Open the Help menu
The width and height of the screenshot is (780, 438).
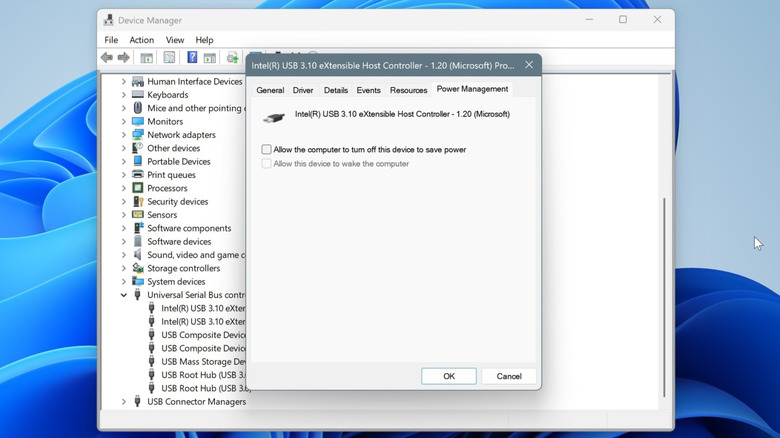tap(204, 40)
